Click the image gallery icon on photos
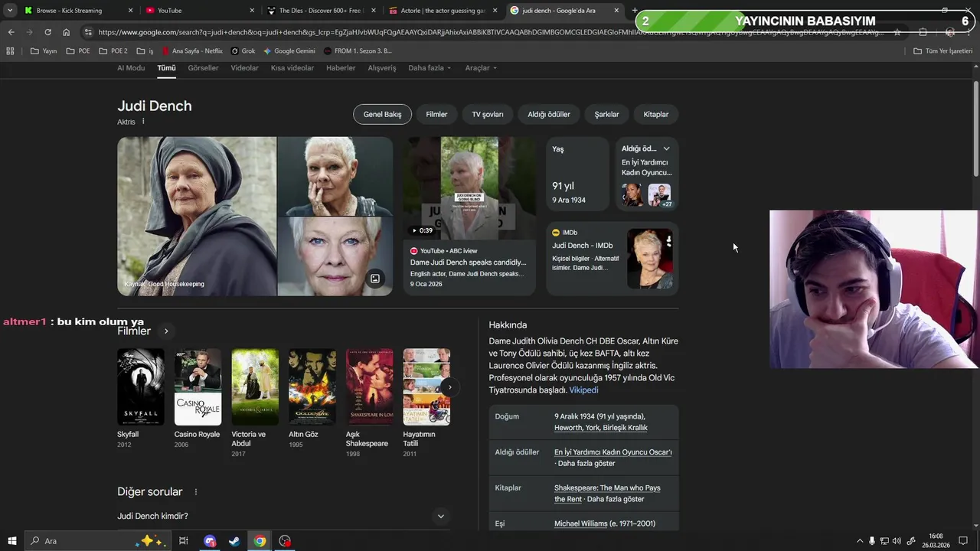Viewport: 980px width, 551px height. (x=375, y=279)
